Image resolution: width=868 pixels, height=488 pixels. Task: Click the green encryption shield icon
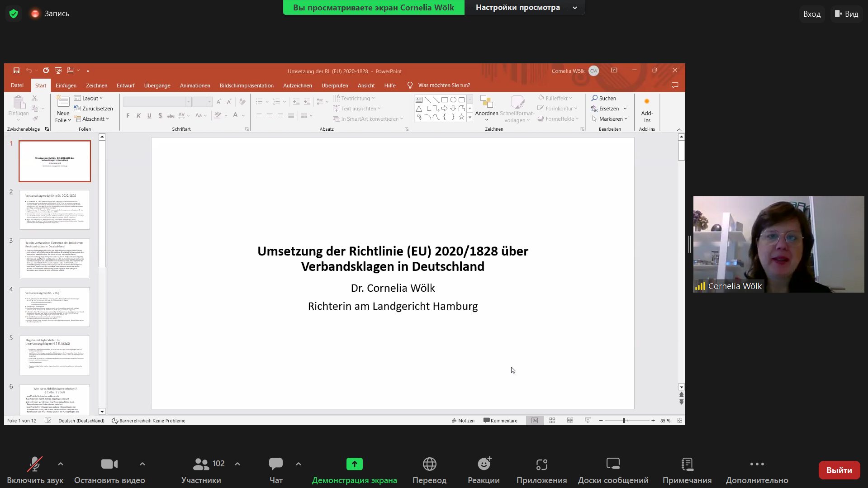(14, 14)
